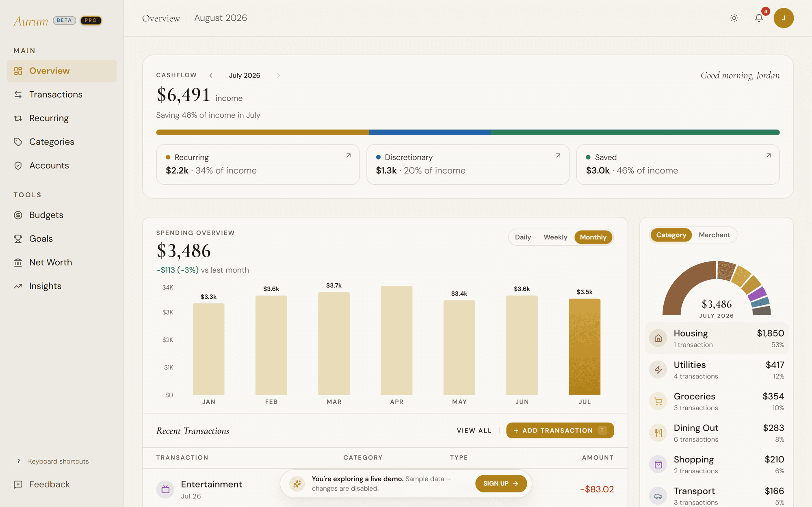The image size is (812, 507).
Task: Click the Housing home icon
Action: pyautogui.click(x=658, y=338)
